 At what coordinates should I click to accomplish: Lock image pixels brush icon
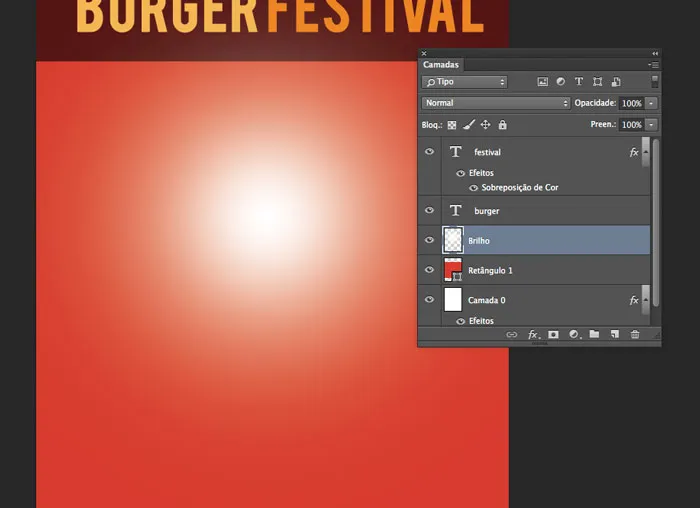click(469, 125)
